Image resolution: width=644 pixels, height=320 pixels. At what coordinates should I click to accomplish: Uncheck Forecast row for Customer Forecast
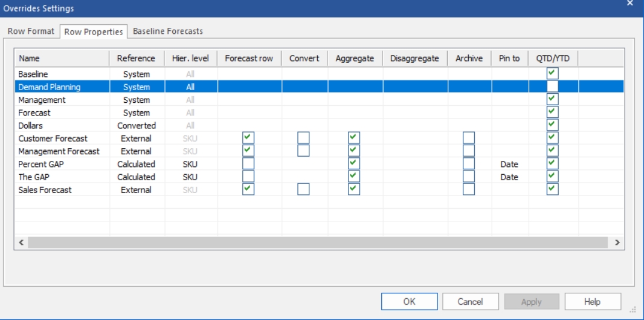coord(248,138)
